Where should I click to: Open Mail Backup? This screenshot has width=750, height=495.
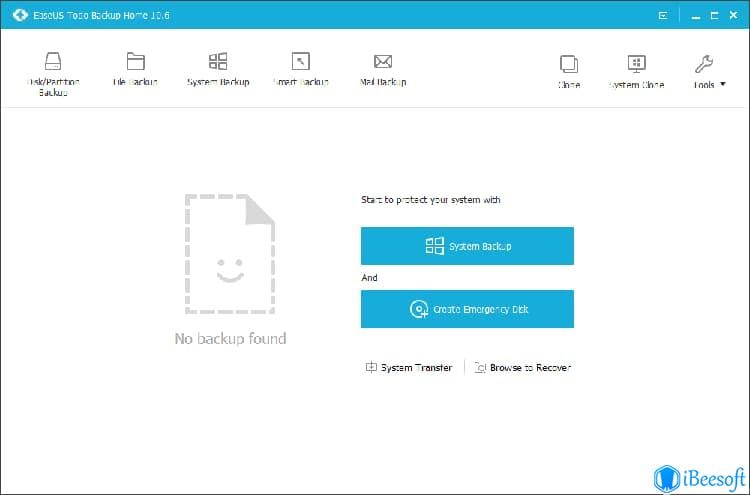383,69
